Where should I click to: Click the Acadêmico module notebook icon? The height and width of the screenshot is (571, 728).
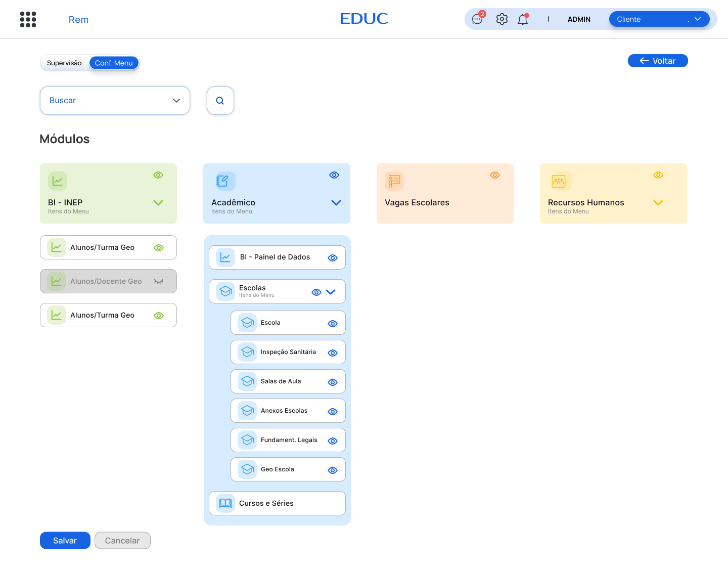click(224, 181)
